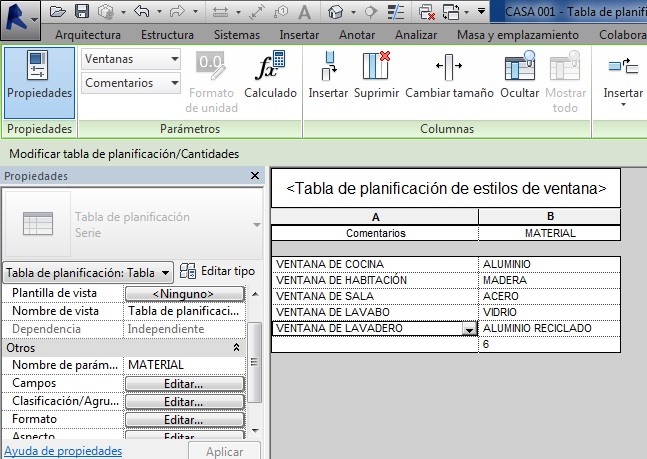647x459 pixels.
Task: Collapse the Otros properties section
Action: [237, 347]
